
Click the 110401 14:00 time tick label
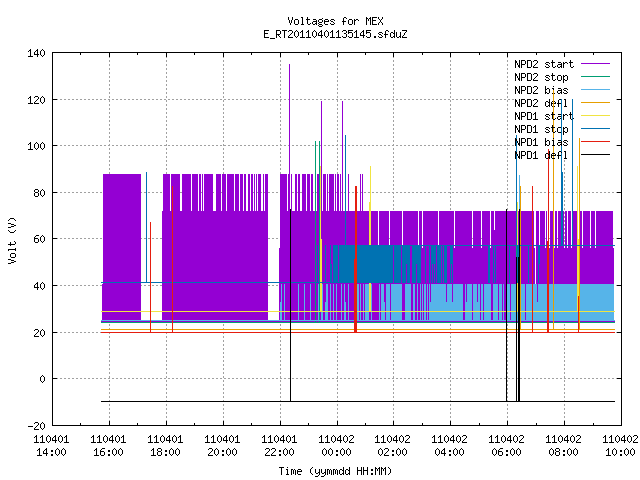click(x=51, y=446)
